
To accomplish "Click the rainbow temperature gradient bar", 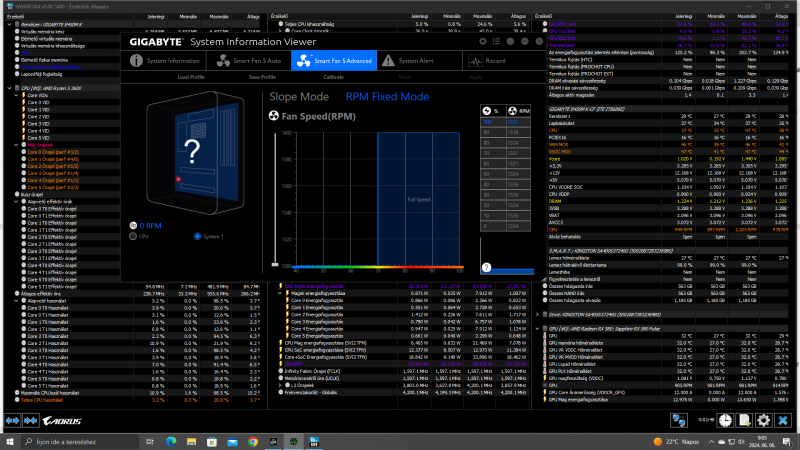I will (x=378, y=267).
